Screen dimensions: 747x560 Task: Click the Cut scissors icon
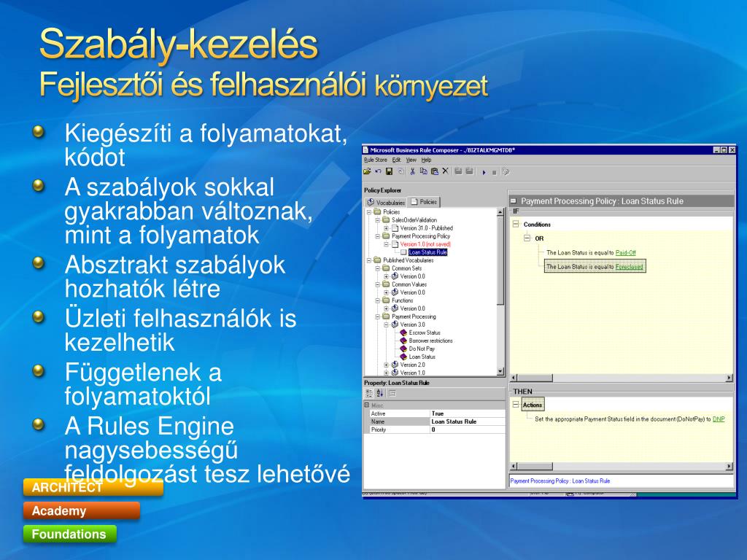click(x=413, y=171)
